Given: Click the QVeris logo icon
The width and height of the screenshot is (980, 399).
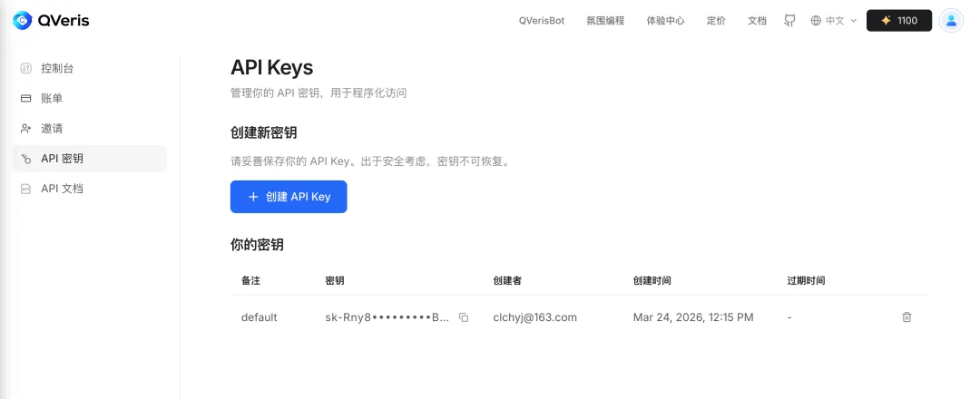Looking at the screenshot, I should [22, 21].
